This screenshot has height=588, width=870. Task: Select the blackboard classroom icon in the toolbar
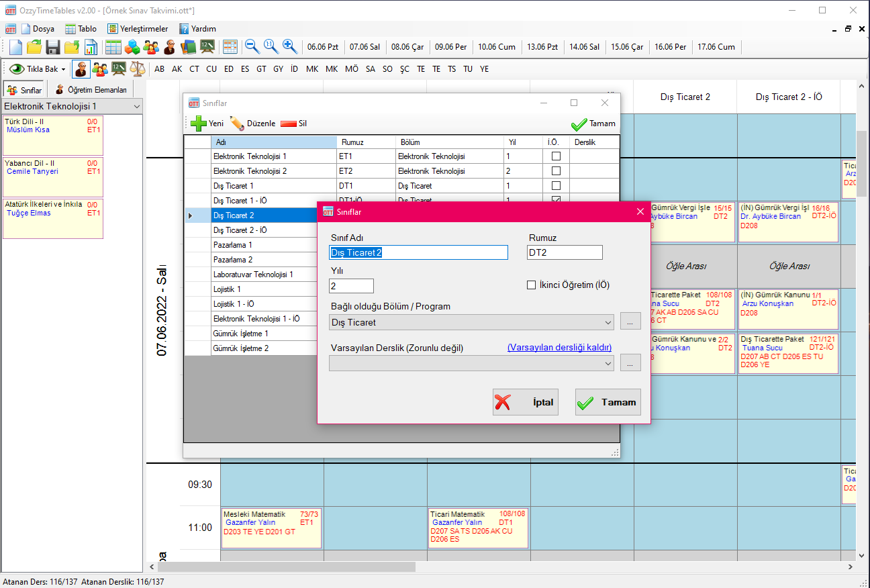coord(206,46)
